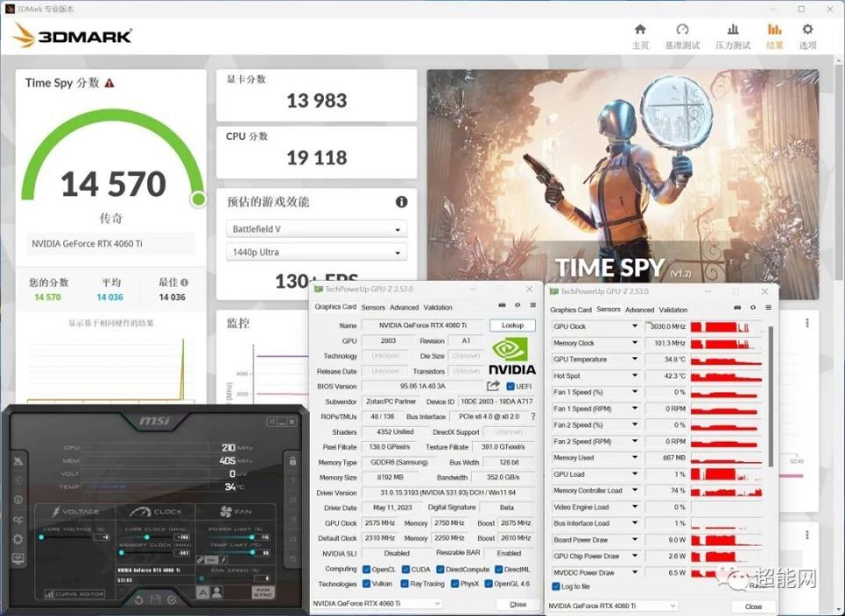Click the Afterburner information icon in left sidebar
The height and width of the screenshot is (616, 845).
point(18,500)
